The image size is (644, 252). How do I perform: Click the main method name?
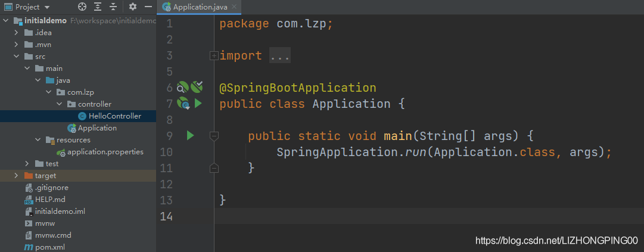tap(398, 136)
